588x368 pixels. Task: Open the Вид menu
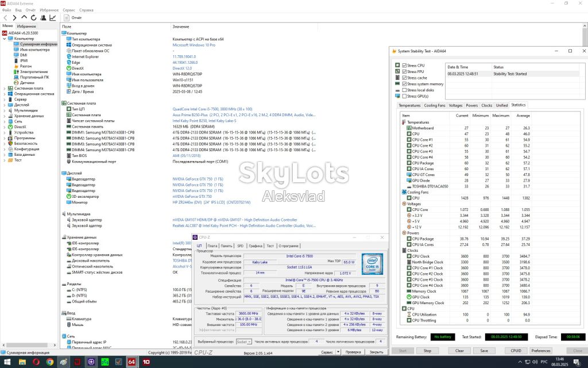pos(18,10)
